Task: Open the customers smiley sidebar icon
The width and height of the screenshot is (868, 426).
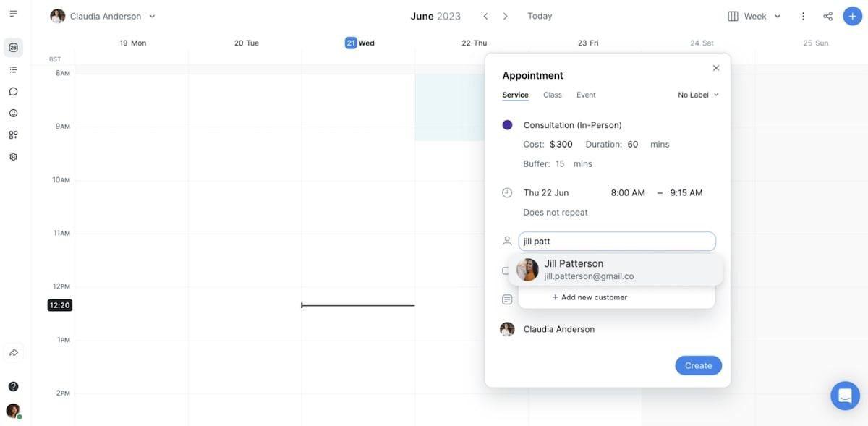Action: [x=13, y=113]
